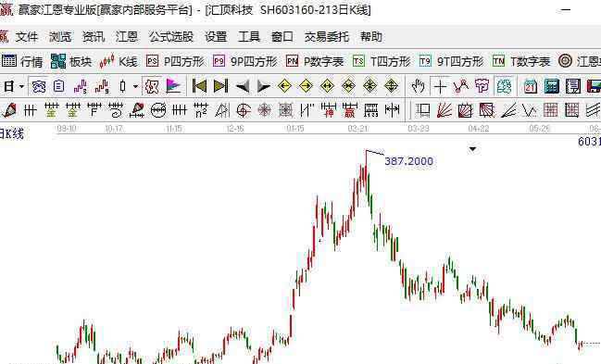
Task: Click the black triangle marker above chart
Action: 472,149
